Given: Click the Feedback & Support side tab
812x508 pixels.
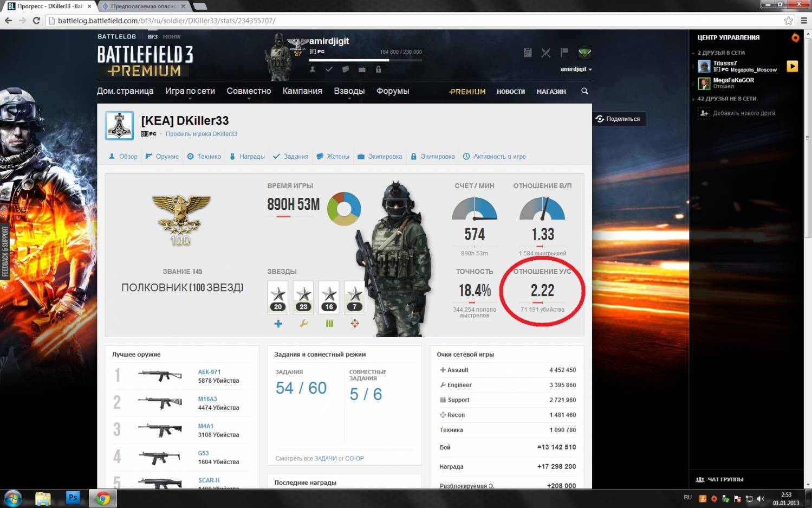Looking at the screenshot, I should 5,252.
